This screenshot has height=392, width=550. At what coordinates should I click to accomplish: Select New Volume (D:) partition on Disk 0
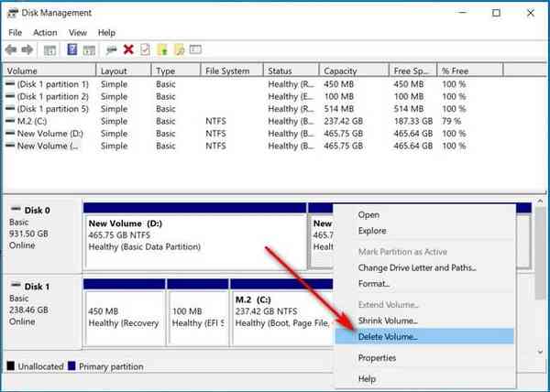click(x=194, y=240)
